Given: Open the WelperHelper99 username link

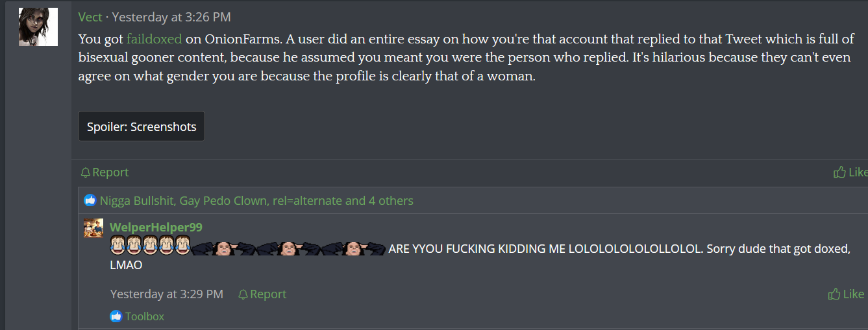Looking at the screenshot, I should click(156, 227).
